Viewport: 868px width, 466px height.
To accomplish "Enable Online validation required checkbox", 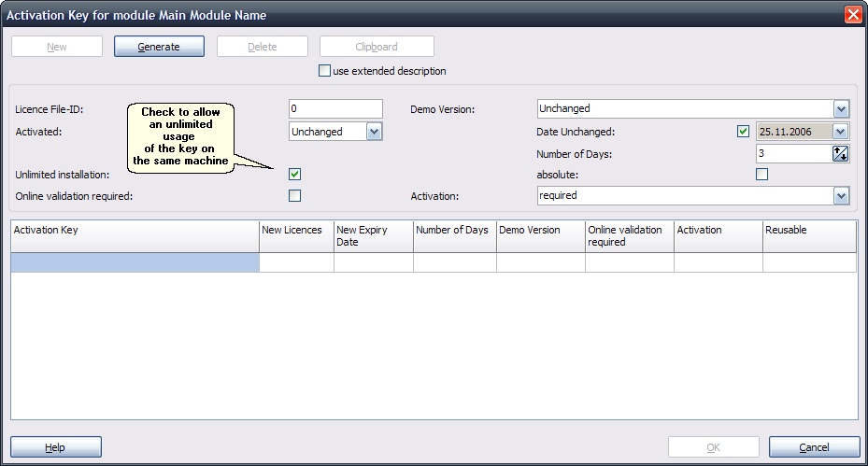I will [x=295, y=196].
